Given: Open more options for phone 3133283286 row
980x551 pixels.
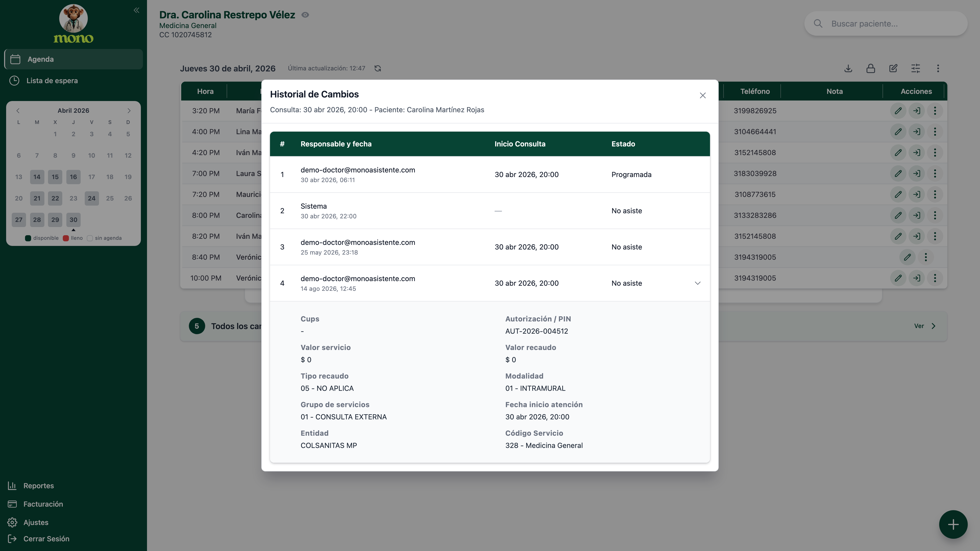Looking at the screenshot, I should click(935, 215).
